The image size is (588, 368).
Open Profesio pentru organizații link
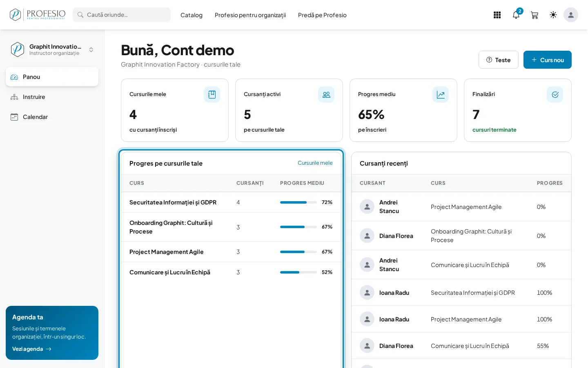click(x=250, y=15)
